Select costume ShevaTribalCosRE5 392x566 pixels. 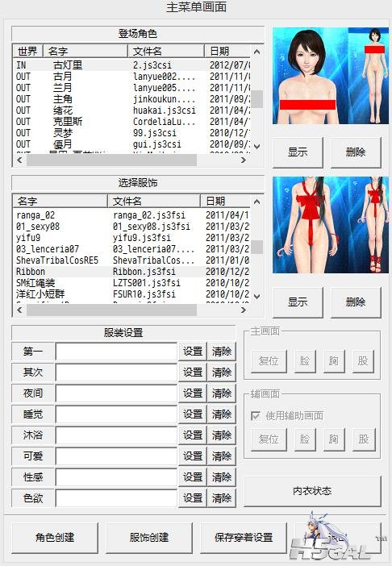pyautogui.click(x=131, y=260)
